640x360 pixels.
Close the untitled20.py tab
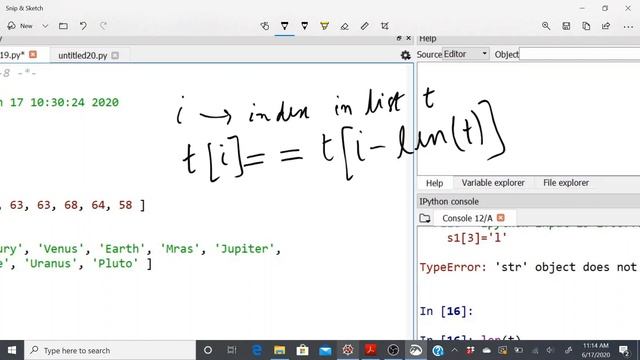pos(115,55)
